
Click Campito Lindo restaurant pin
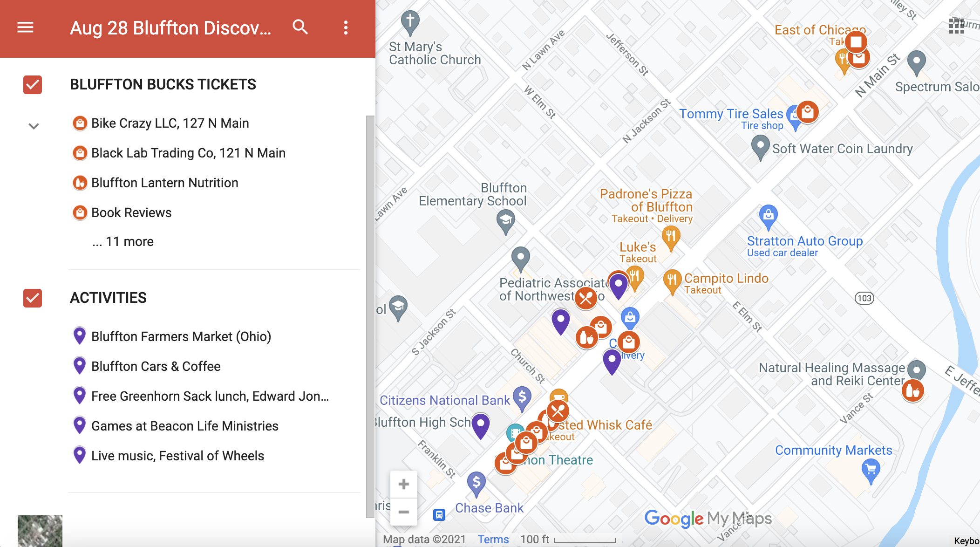[x=672, y=281]
